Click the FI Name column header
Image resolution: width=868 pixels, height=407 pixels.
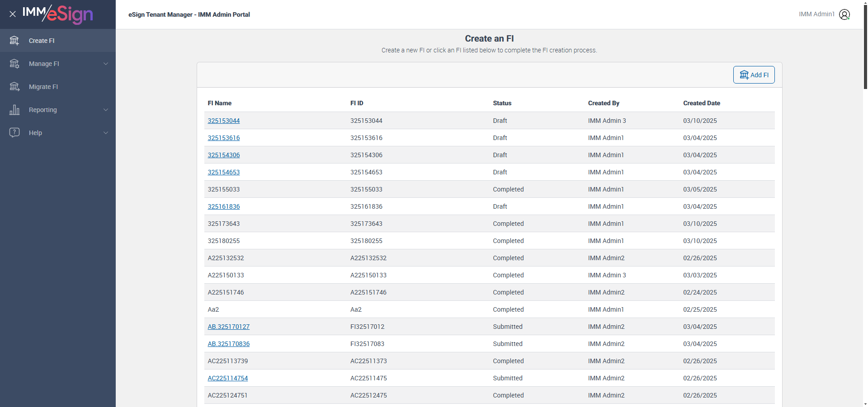click(x=220, y=103)
